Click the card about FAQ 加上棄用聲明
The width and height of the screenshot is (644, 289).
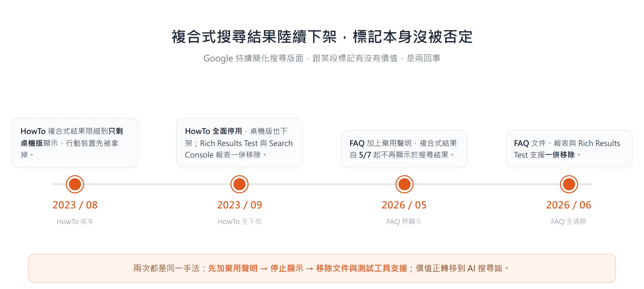pyautogui.click(x=404, y=149)
